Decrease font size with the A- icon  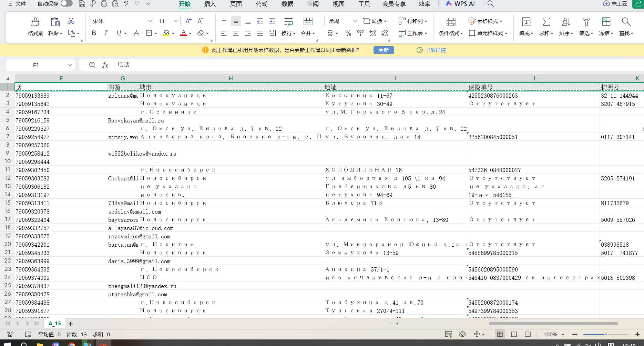(200, 21)
